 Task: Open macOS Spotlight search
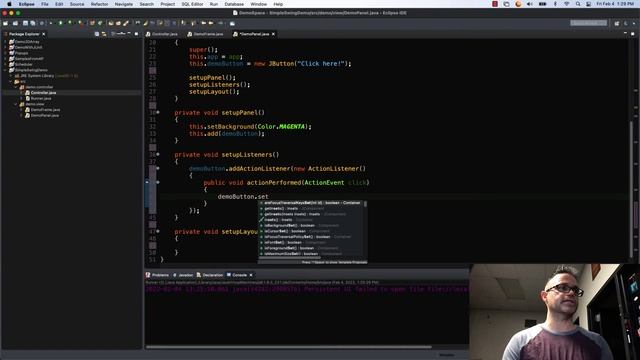[578, 4]
